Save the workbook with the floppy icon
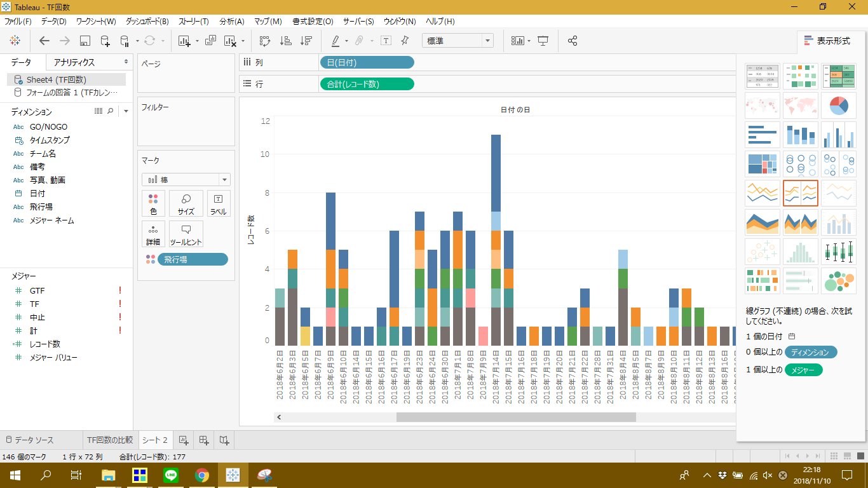 pos(85,41)
